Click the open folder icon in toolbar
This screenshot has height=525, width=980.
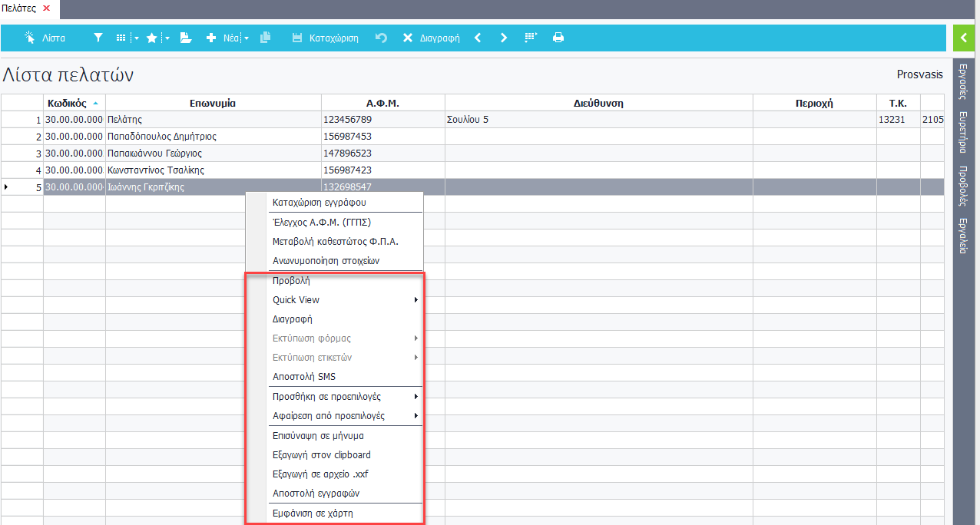coord(186,38)
